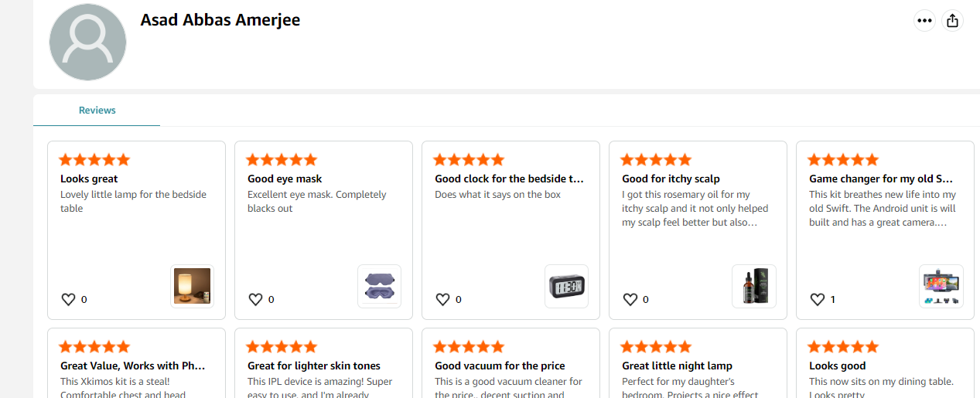Click the profile avatar picture
This screenshot has height=398, width=980.
pyautogui.click(x=87, y=43)
